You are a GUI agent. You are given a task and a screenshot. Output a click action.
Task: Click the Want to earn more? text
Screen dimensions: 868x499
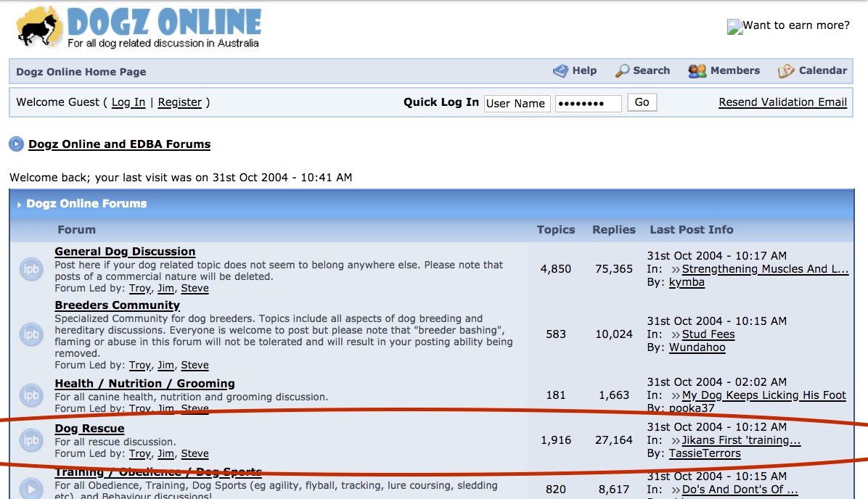796,25
